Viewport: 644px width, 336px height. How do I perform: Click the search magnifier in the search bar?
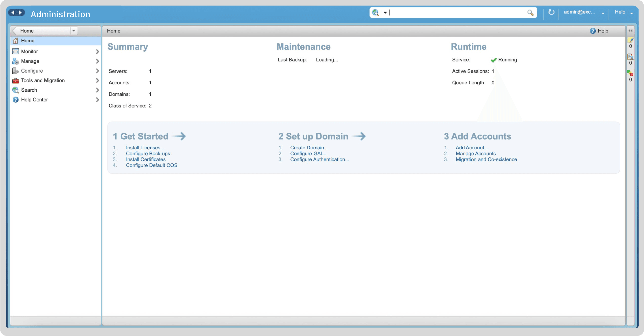[530, 13]
